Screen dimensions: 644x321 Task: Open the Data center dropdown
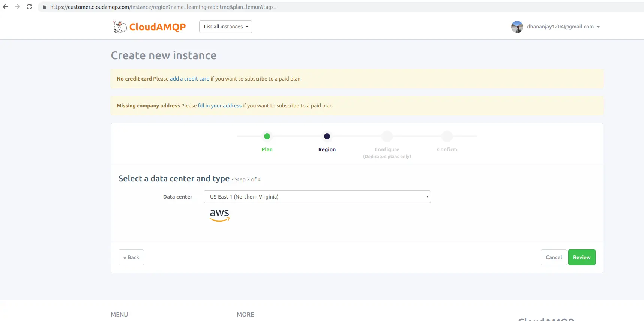(317, 197)
